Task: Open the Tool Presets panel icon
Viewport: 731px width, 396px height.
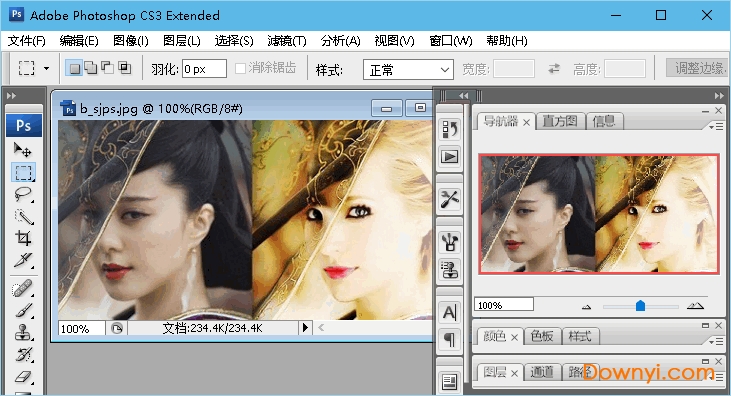Action: tap(449, 200)
